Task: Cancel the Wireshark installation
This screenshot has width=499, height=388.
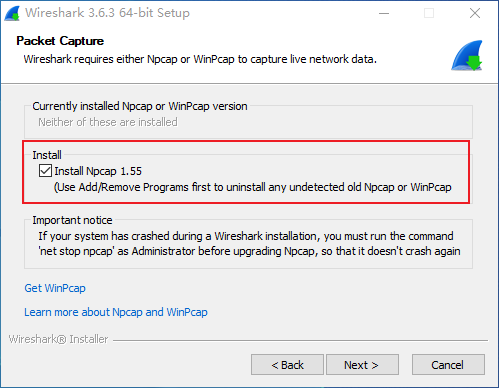Action: 448,365
